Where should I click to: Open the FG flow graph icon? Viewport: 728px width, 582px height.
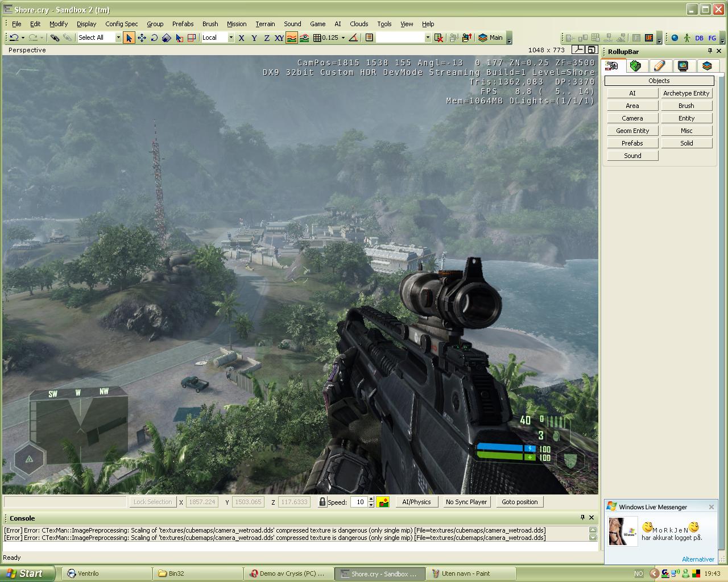point(712,38)
